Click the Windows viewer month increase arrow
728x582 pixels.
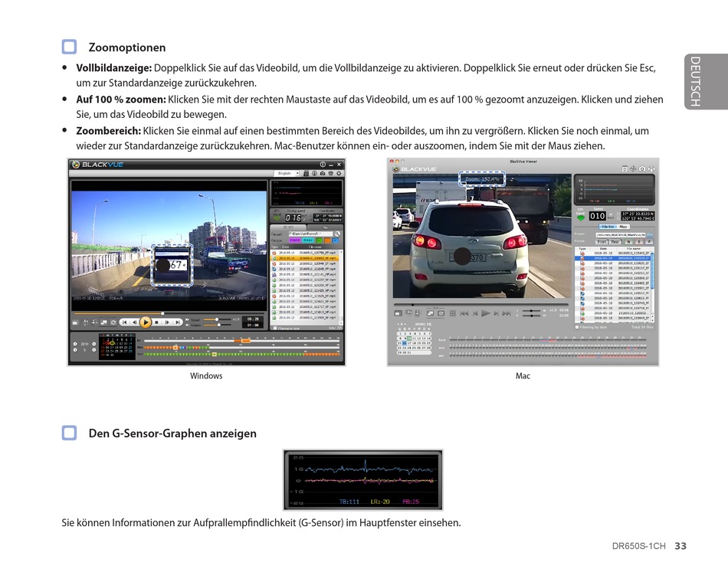coord(94,350)
